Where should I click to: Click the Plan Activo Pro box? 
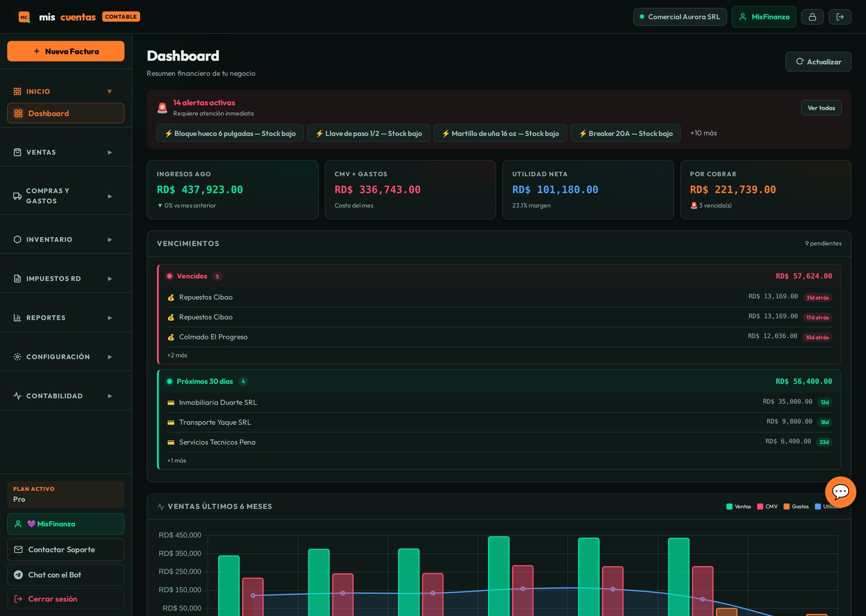pos(65,494)
